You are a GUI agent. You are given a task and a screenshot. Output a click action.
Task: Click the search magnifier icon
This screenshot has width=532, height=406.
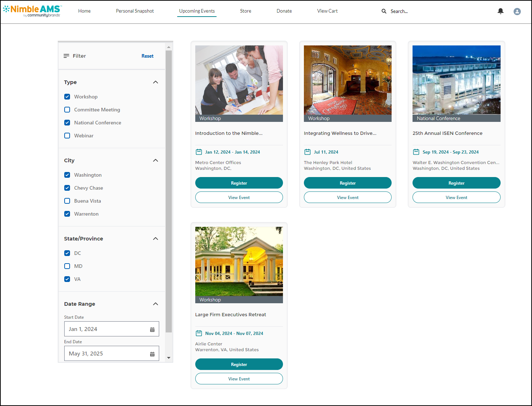click(x=384, y=11)
